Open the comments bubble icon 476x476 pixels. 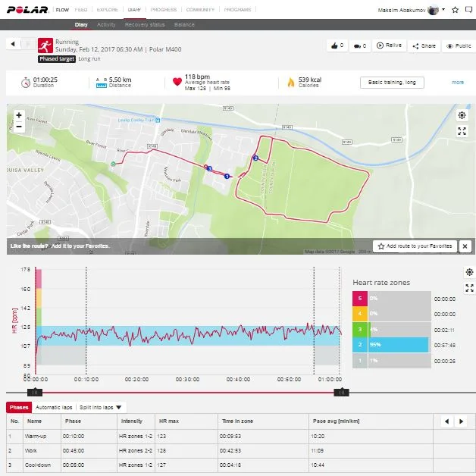(x=360, y=45)
